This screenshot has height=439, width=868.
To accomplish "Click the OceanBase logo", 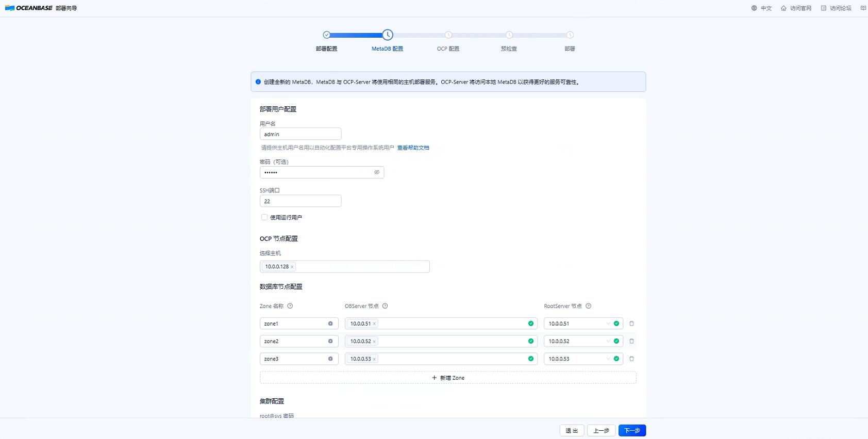I will click(x=28, y=8).
